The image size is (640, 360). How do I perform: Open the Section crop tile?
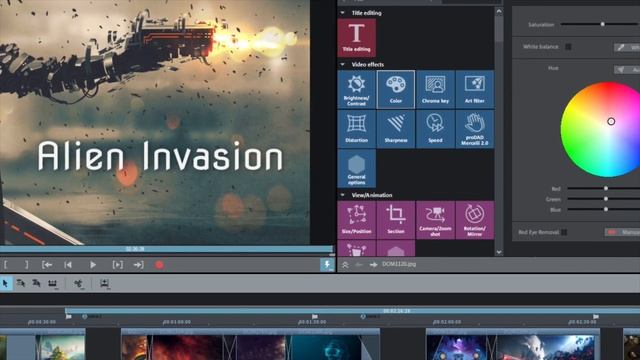tap(396, 220)
